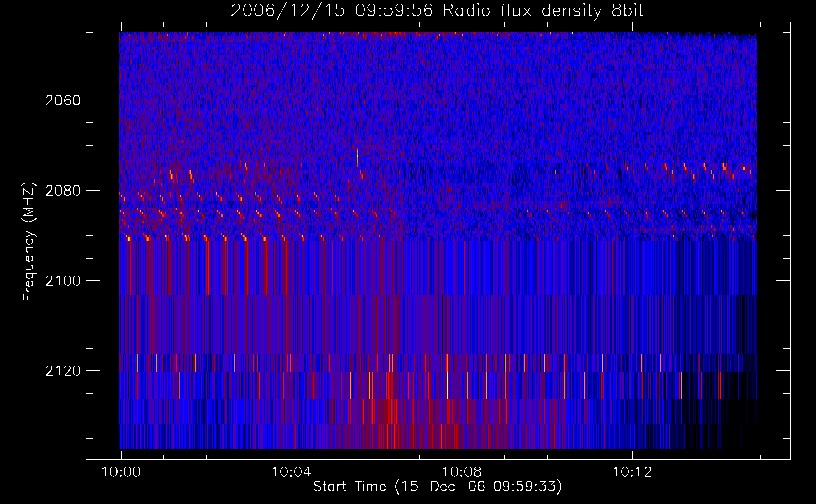The width and height of the screenshot is (816, 504).
Task: Select the 2120 frequency tick label
Action: [x=63, y=371]
